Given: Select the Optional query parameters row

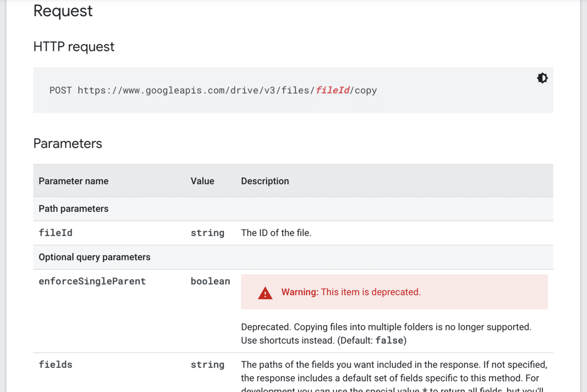Looking at the screenshot, I should pyautogui.click(x=94, y=257).
